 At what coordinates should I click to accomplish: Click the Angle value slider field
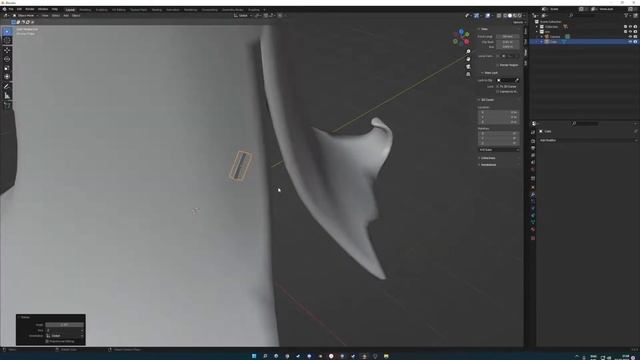(64, 325)
